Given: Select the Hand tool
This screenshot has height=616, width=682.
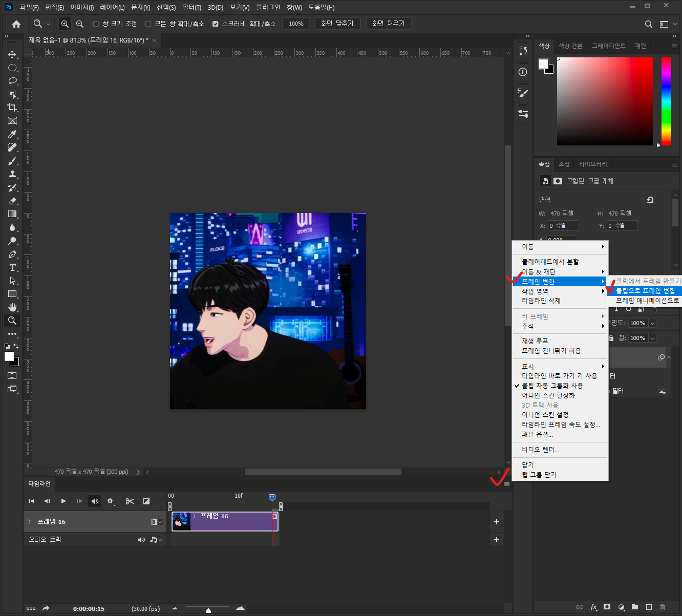Looking at the screenshot, I should 12,307.
